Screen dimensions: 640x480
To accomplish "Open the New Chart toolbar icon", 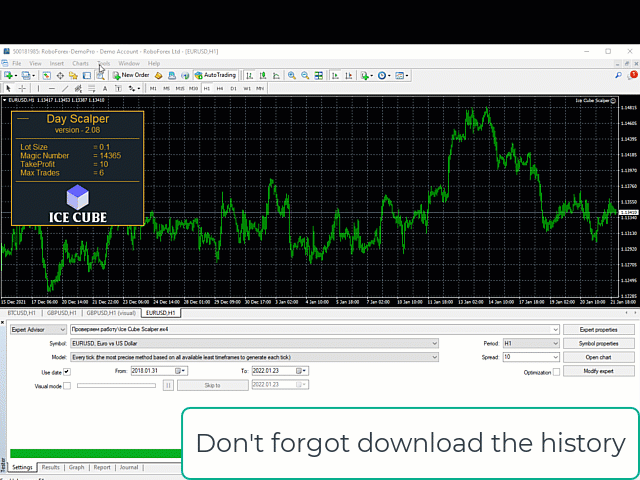I will tap(8, 76).
